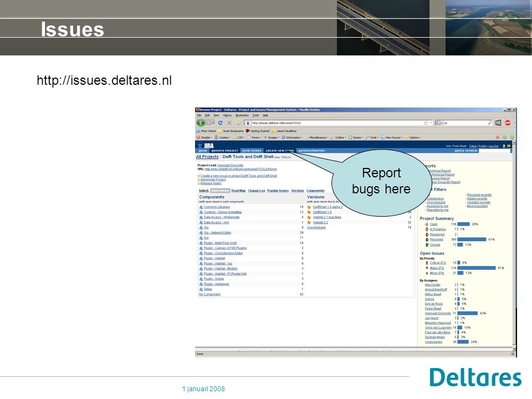The width and height of the screenshot is (532, 399).
Task: Open the Firefox Bookmarks menu
Action: (x=242, y=115)
